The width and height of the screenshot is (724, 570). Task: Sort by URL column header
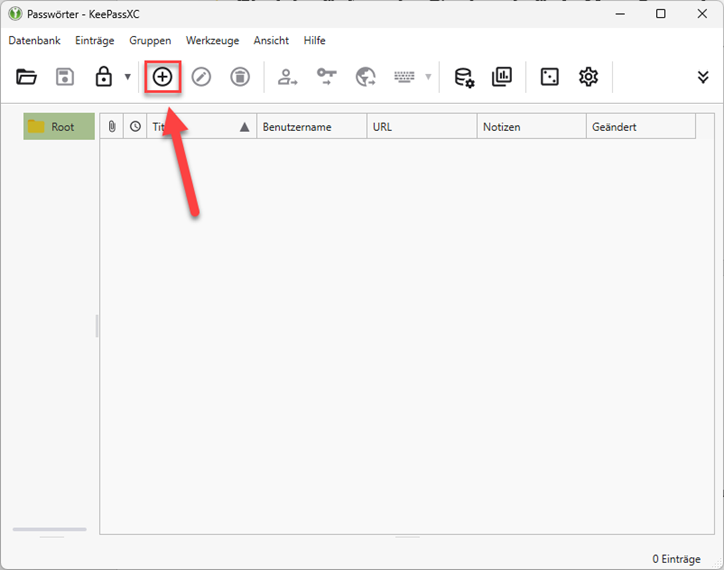422,126
